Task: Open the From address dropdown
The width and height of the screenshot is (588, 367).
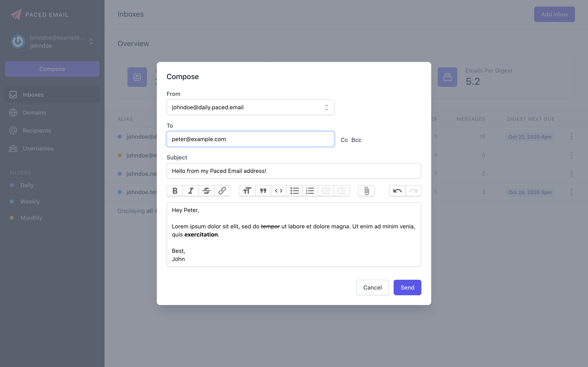Action: (326, 107)
